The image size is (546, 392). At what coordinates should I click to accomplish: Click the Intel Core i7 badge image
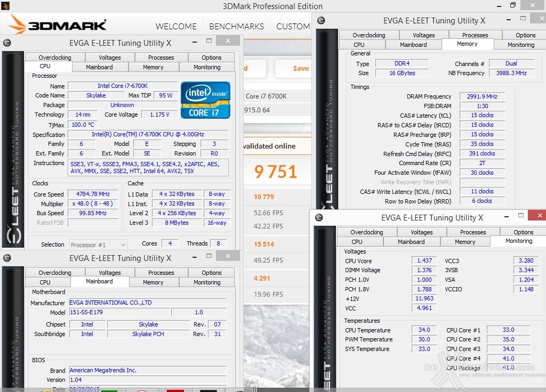pos(205,100)
